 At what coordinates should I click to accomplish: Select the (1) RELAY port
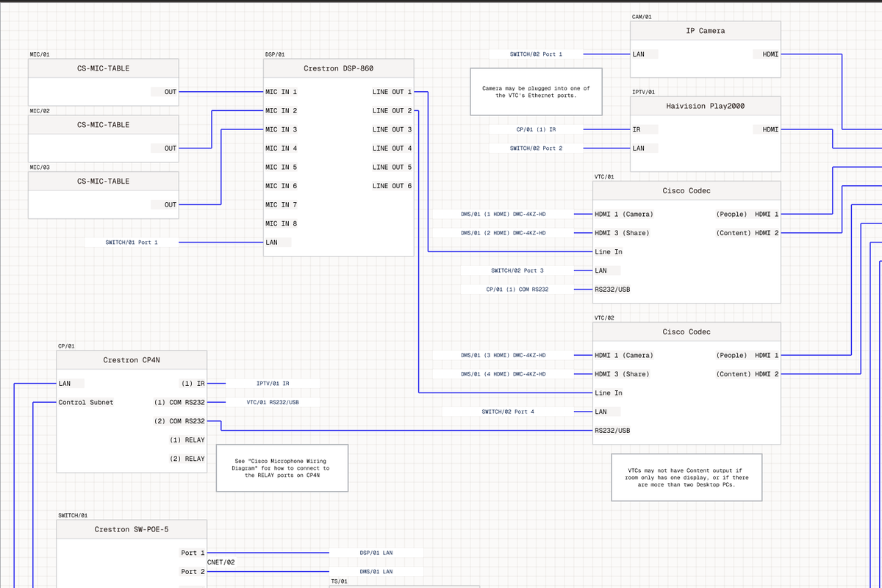tap(187, 440)
